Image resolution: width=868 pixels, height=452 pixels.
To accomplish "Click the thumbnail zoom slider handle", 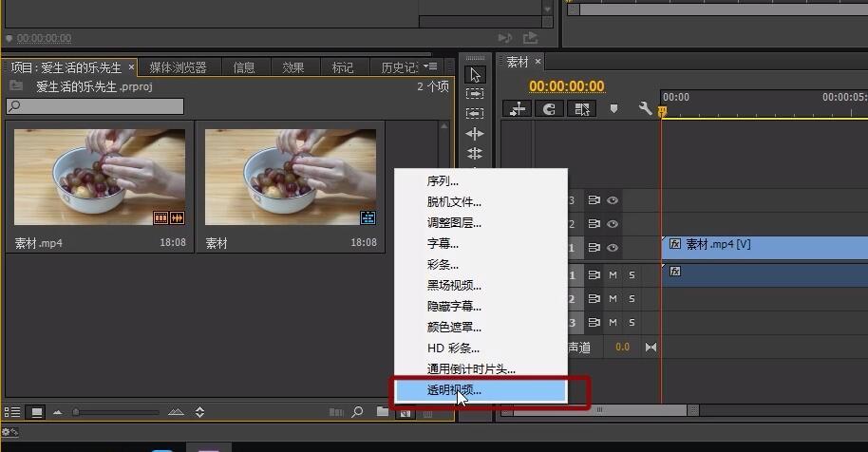I will point(76,412).
